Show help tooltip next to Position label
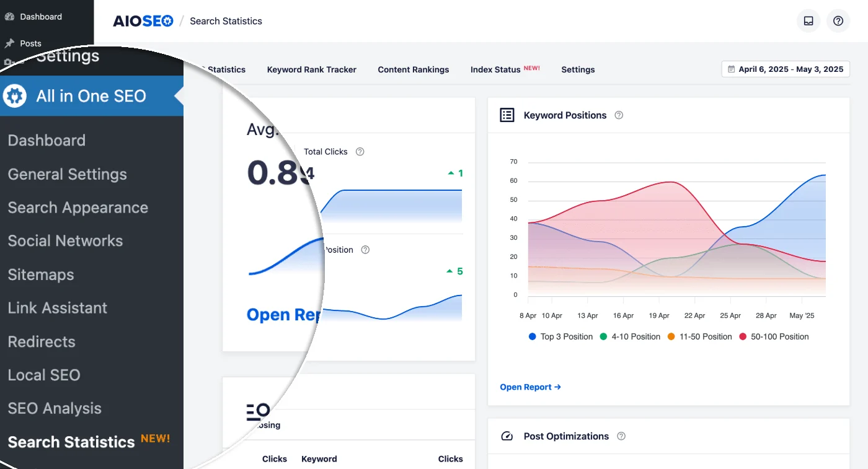The height and width of the screenshot is (469, 868). pos(365,250)
